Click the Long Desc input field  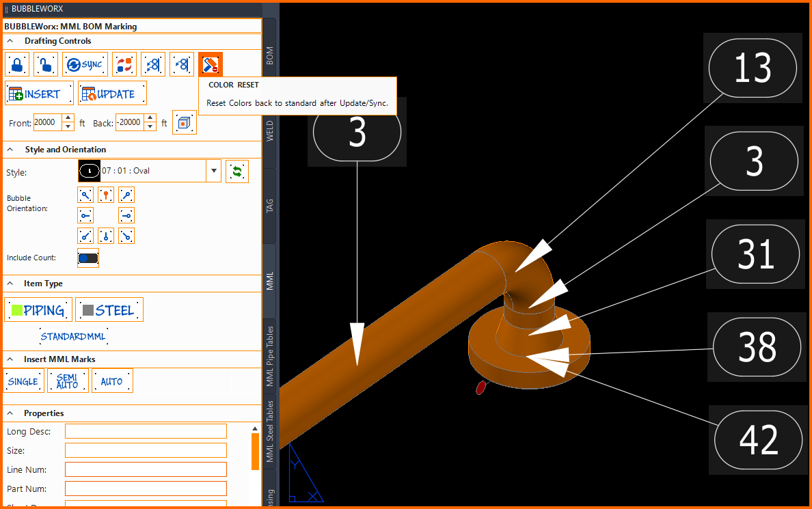[146, 431]
